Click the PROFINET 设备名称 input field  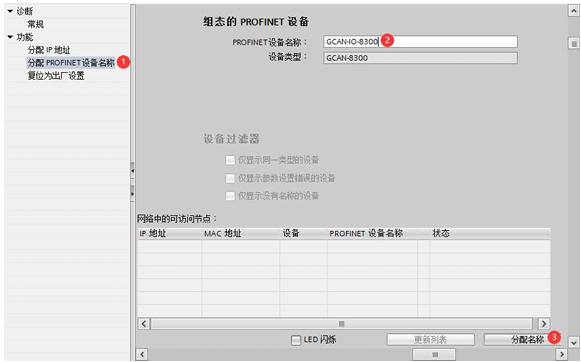click(x=420, y=41)
